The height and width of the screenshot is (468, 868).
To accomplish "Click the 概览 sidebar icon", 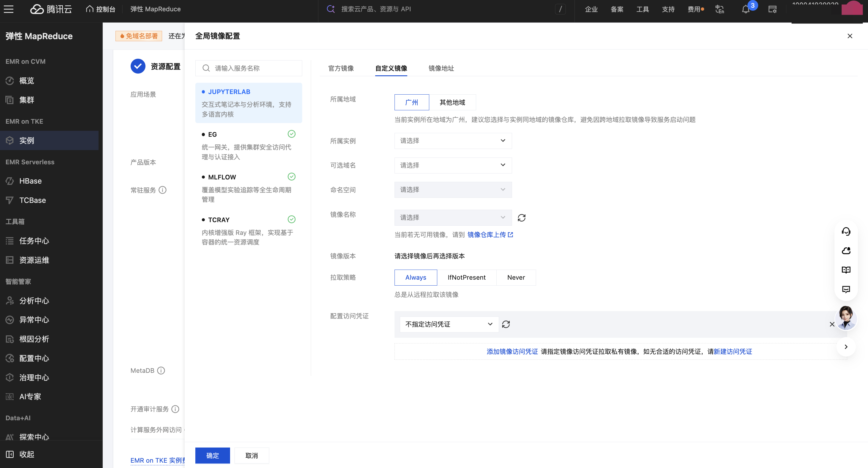I will [10, 80].
